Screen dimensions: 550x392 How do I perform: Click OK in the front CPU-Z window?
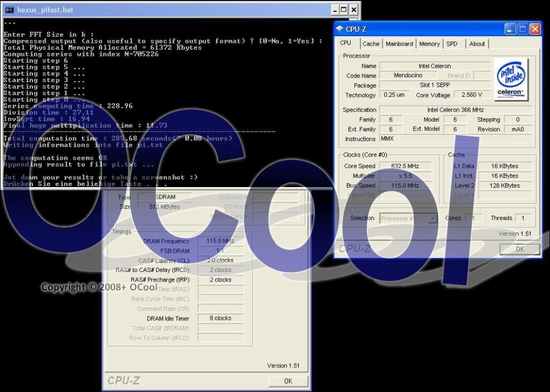point(520,249)
